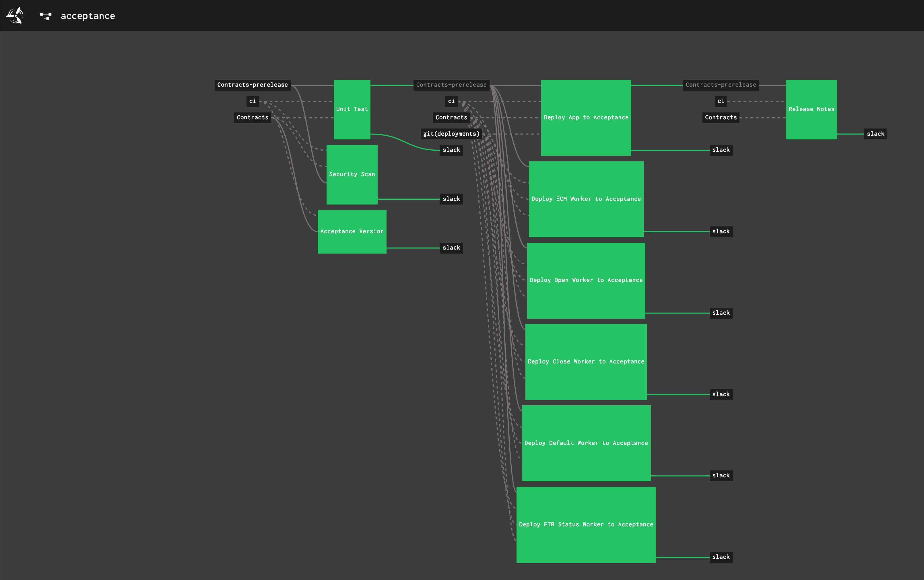Open the Deploy Default Worker to Acceptance job
Screen dimensions: 924x580
586,443
